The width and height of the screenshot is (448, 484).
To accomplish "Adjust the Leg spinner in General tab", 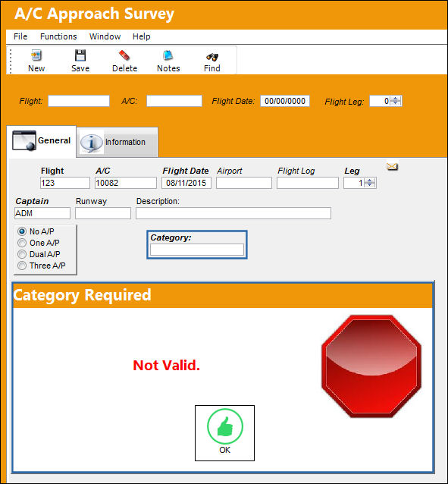I will coord(370,183).
